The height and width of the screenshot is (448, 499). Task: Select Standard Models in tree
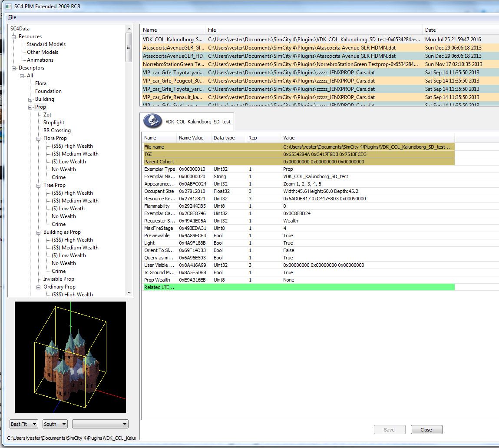[46, 44]
